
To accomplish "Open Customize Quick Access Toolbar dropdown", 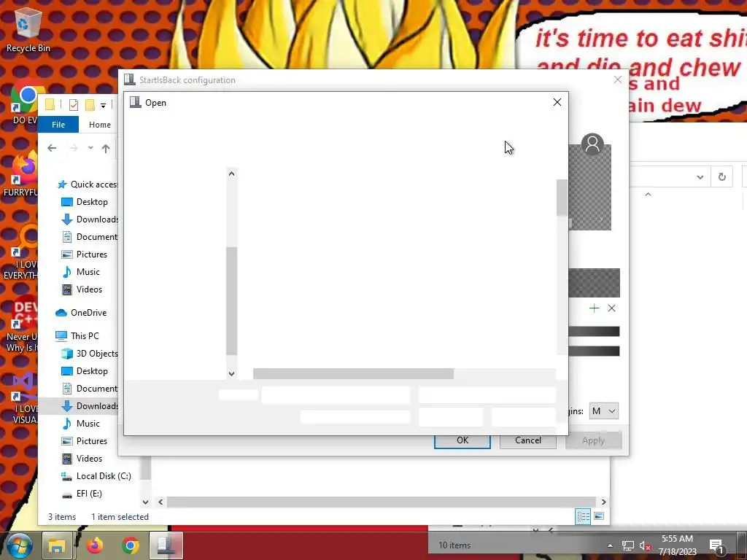I will pyautogui.click(x=103, y=105).
